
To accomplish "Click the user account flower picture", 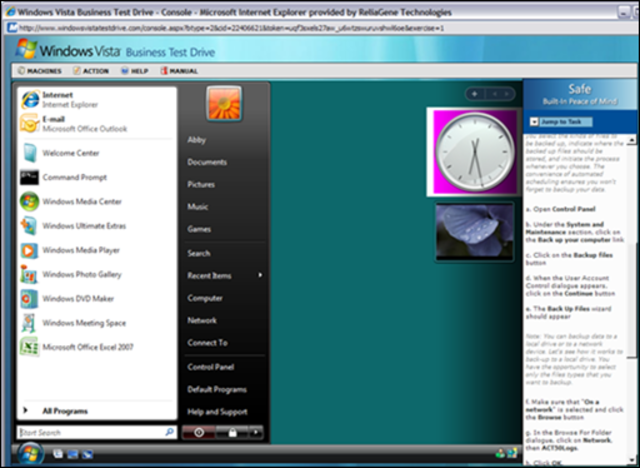I will [x=224, y=104].
